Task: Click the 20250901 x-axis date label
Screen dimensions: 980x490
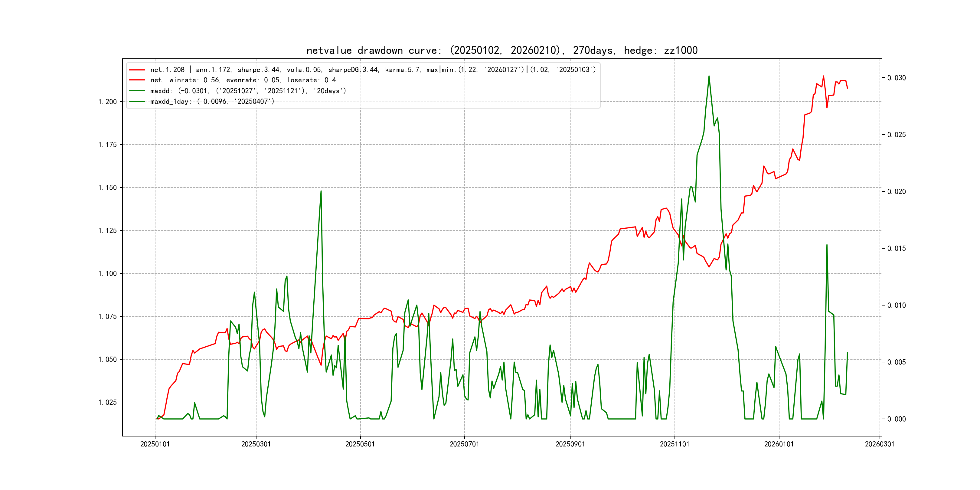Action: tap(570, 444)
